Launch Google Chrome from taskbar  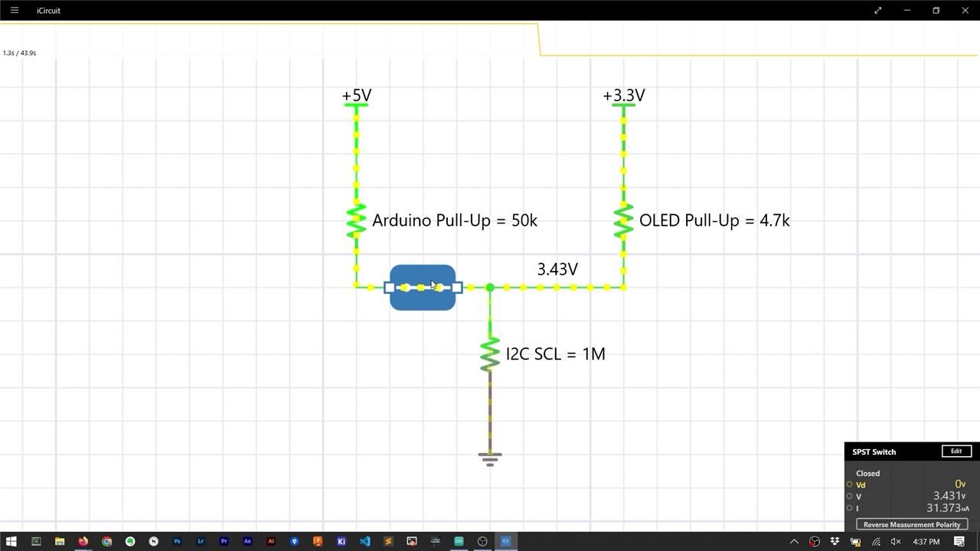pyautogui.click(x=106, y=541)
